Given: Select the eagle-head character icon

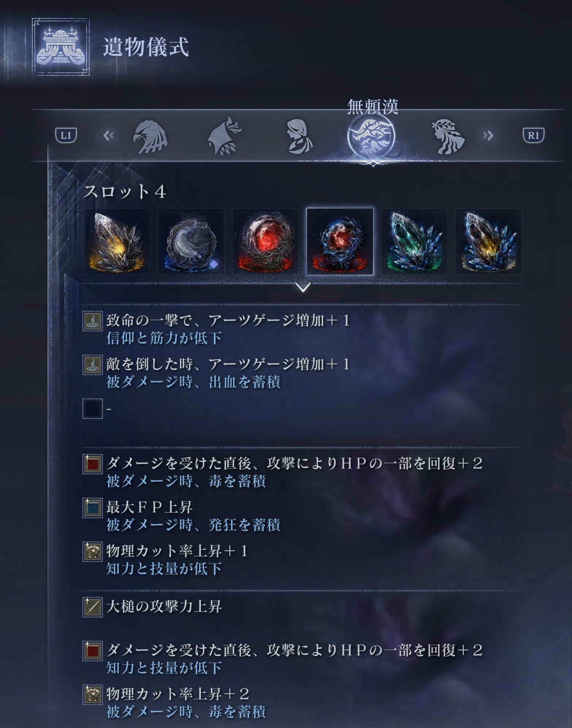Looking at the screenshot, I should point(150,136).
